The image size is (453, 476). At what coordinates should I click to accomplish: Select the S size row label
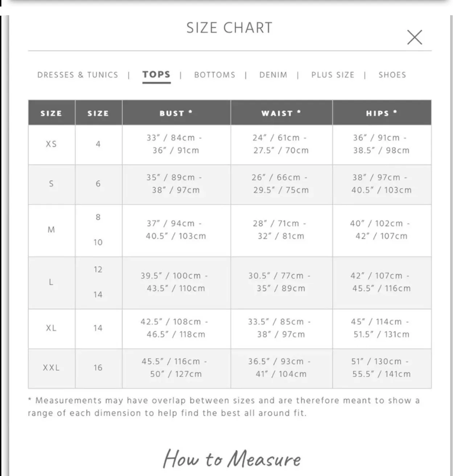51,184
